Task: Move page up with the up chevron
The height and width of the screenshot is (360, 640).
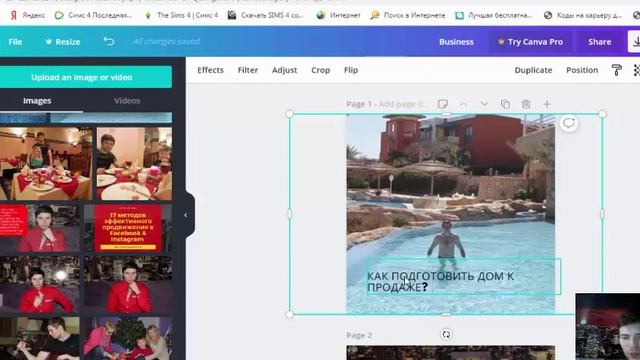Action: tap(463, 104)
